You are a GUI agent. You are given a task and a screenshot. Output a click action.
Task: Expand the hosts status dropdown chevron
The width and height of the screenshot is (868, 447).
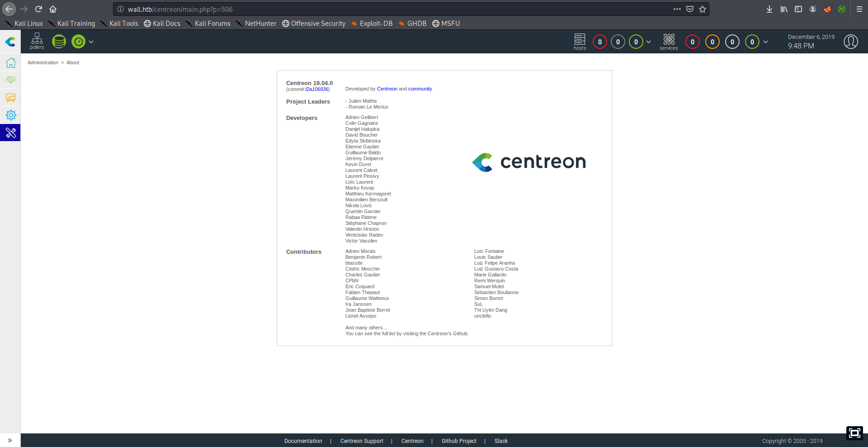pos(649,42)
